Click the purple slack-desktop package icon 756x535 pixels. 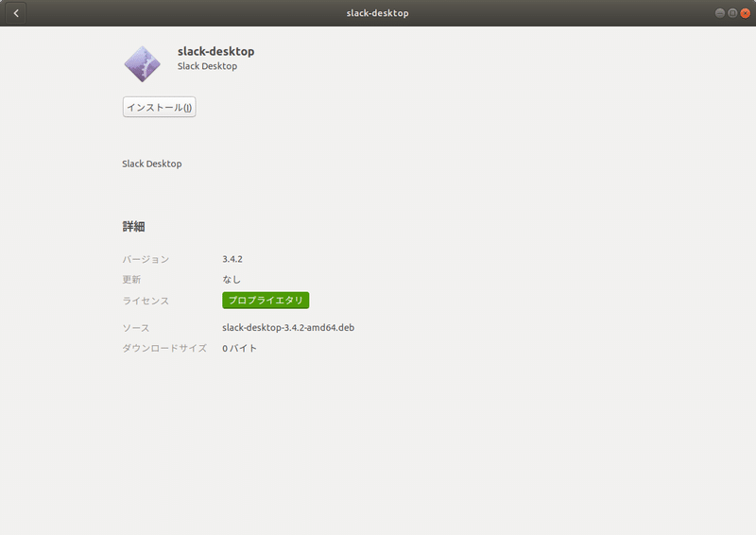click(x=143, y=63)
